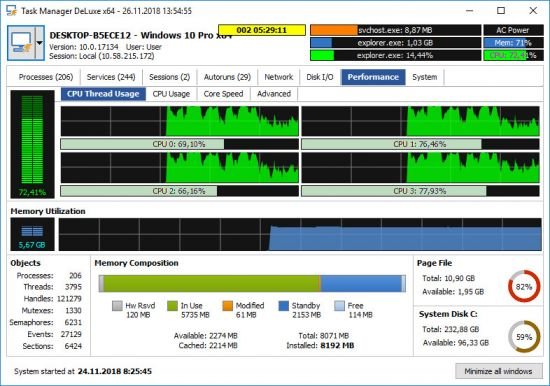Click the Handles count 121279
The width and height of the screenshot is (550, 386).
(69, 299)
